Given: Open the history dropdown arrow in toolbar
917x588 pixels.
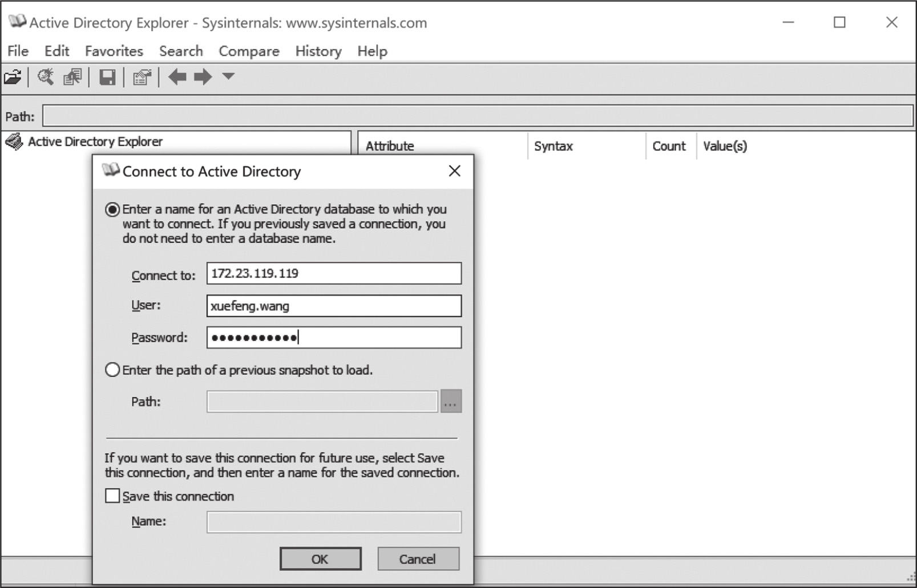Looking at the screenshot, I should [228, 76].
